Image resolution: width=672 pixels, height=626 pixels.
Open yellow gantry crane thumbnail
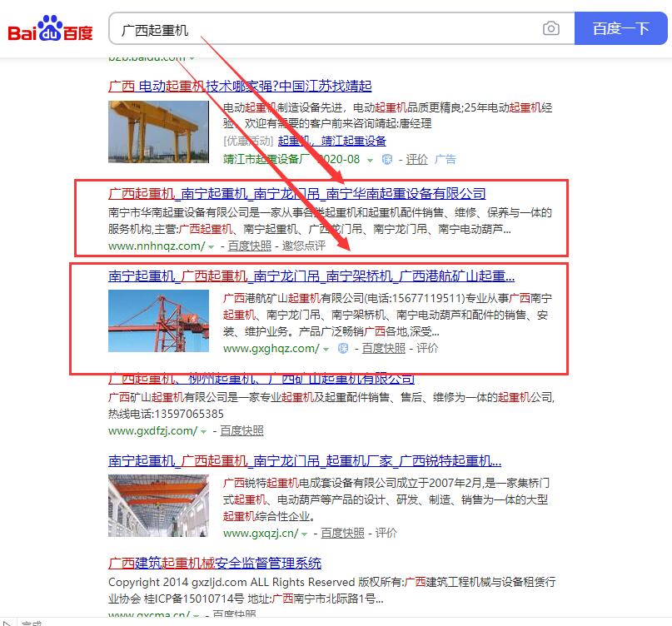pos(158,132)
